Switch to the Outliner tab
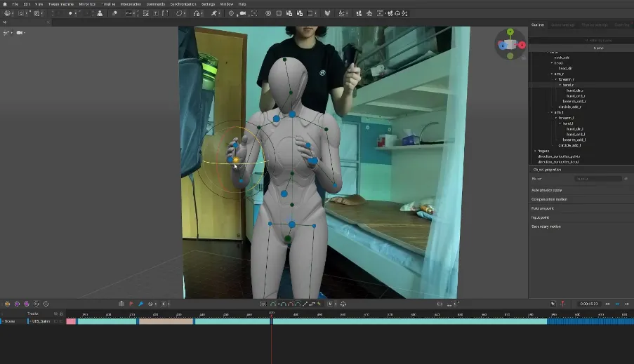This screenshot has height=364, width=634. point(538,25)
